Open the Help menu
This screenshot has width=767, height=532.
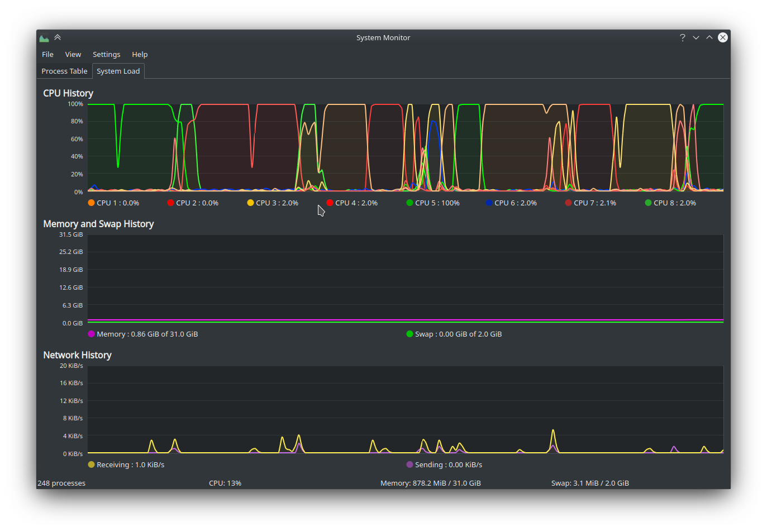click(140, 54)
